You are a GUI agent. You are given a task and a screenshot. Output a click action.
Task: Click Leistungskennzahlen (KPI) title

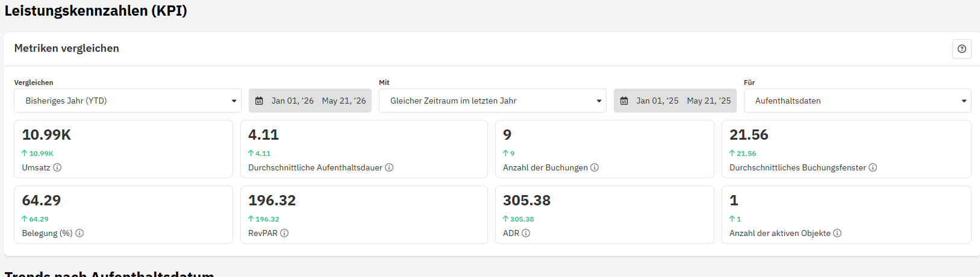(96, 11)
